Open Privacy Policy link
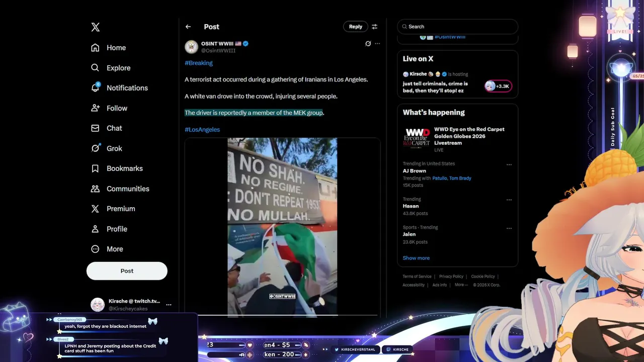644x362 pixels. pyautogui.click(x=451, y=277)
